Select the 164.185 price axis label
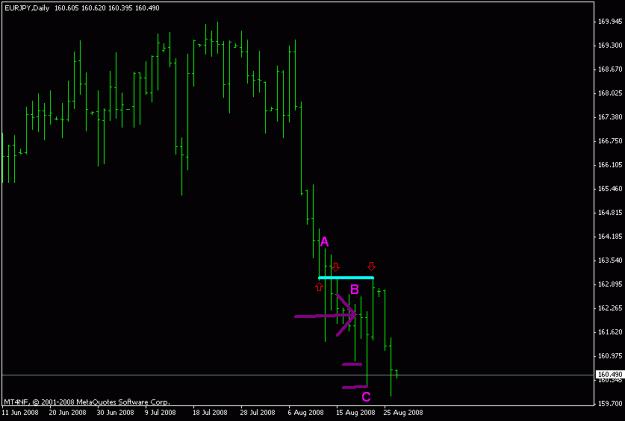The image size is (625, 421). pyautogui.click(x=610, y=236)
